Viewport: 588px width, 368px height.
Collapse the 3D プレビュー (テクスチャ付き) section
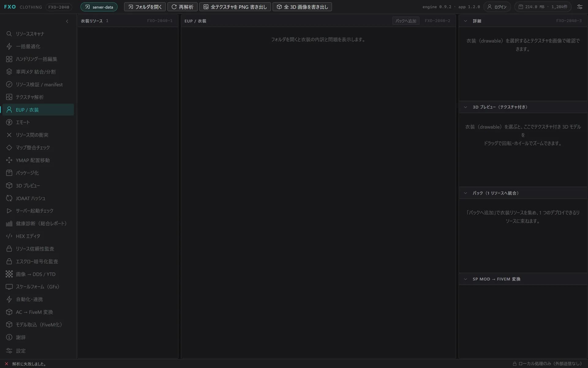[466, 107]
